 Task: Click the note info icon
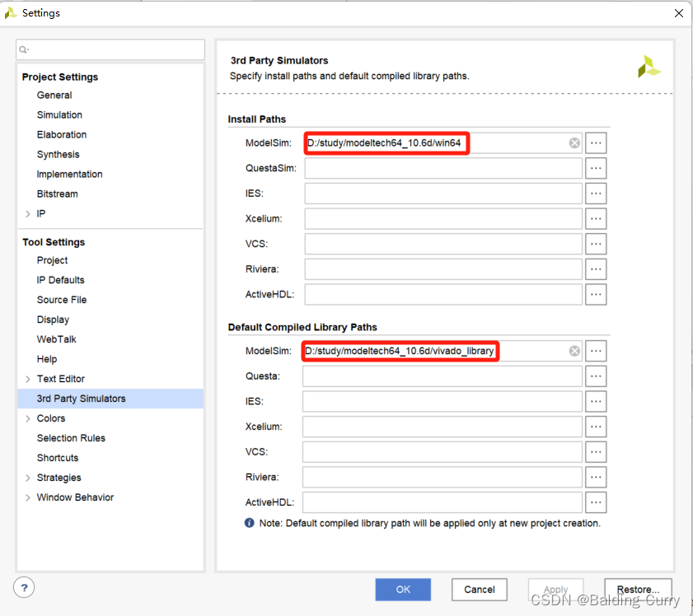pyautogui.click(x=250, y=523)
